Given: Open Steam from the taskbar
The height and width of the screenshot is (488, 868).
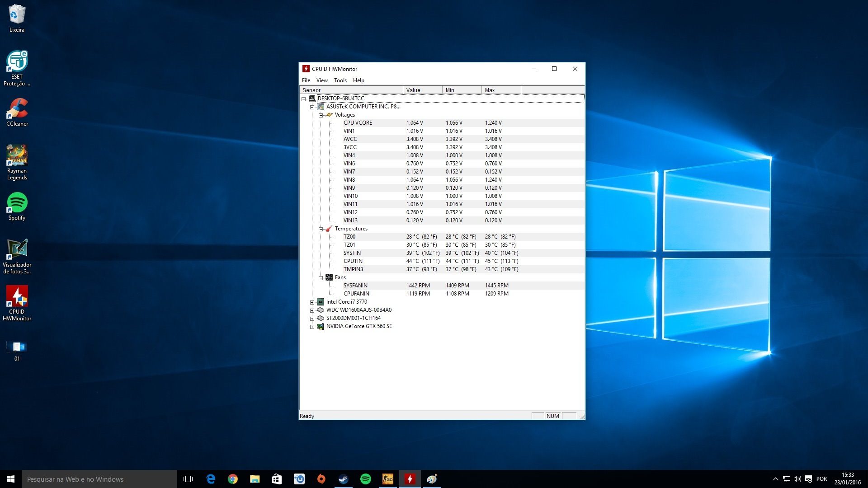Looking at the screenshot, I should pos(344,479).
